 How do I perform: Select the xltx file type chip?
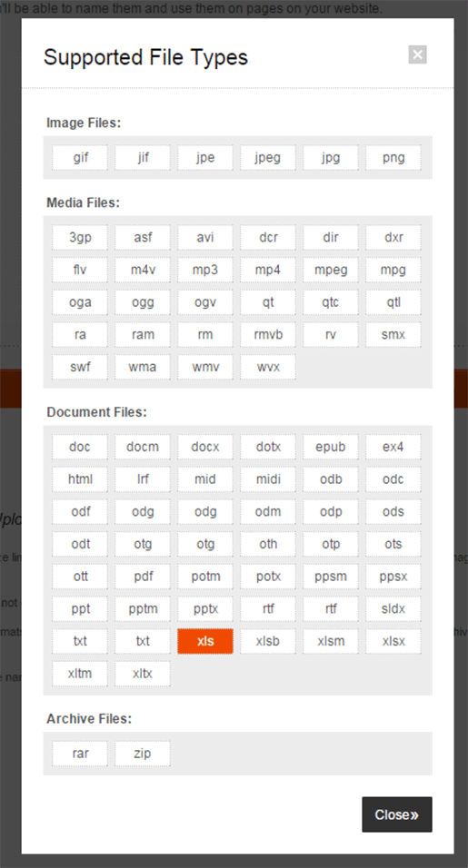tap(143, 674)
